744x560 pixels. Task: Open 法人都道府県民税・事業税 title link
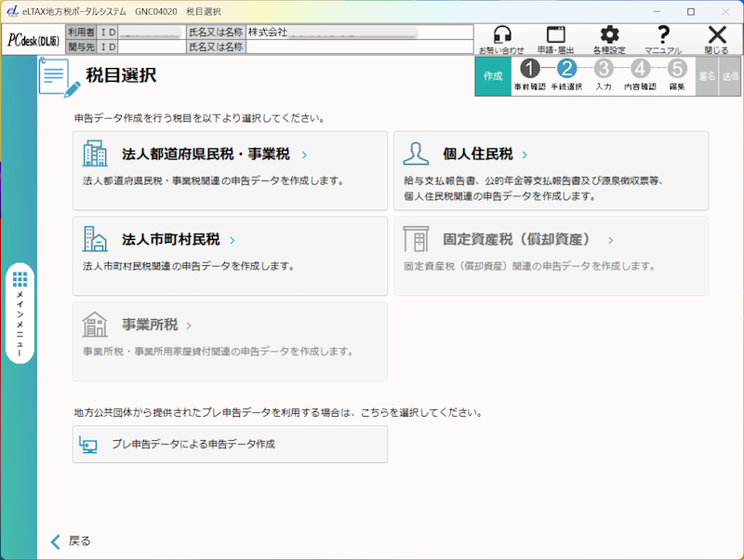pos(206,153)
